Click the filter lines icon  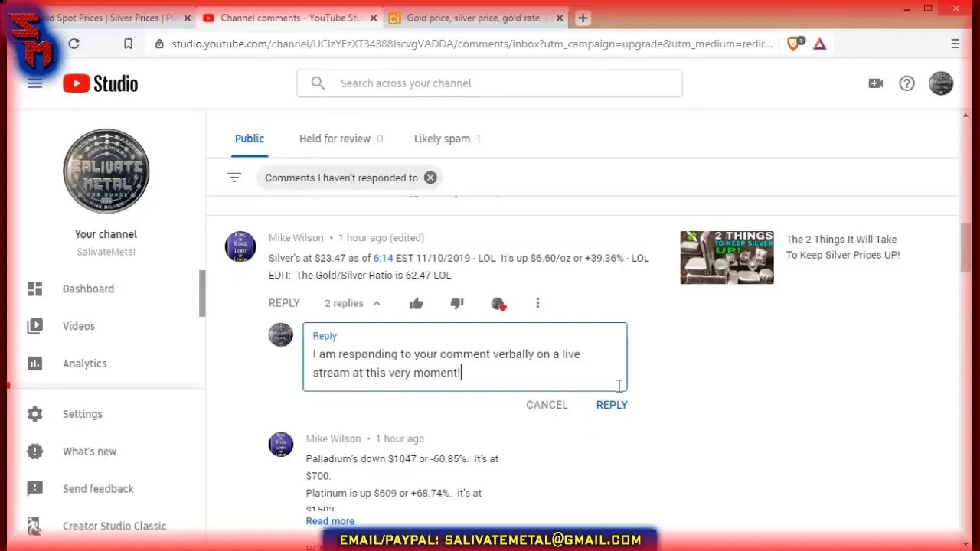click(234, 178)
